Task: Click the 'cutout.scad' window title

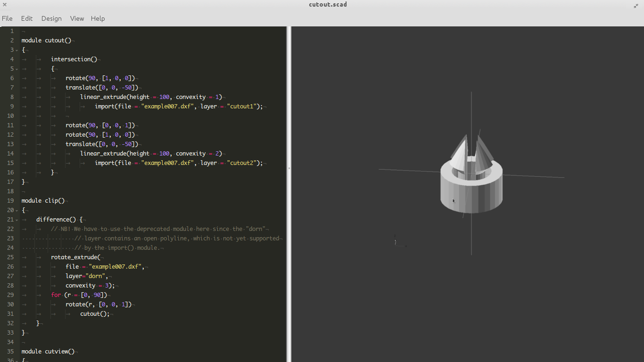Action: click(328, 5)
